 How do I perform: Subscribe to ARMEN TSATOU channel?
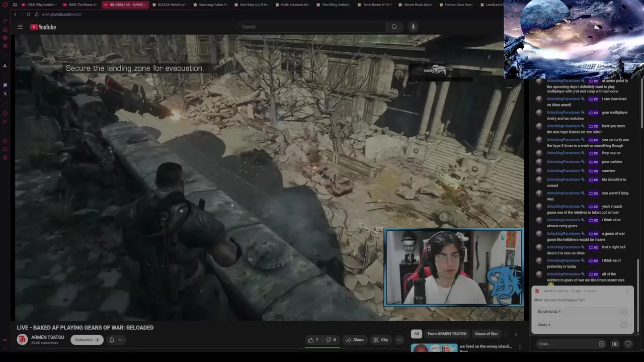coord(87,340)
